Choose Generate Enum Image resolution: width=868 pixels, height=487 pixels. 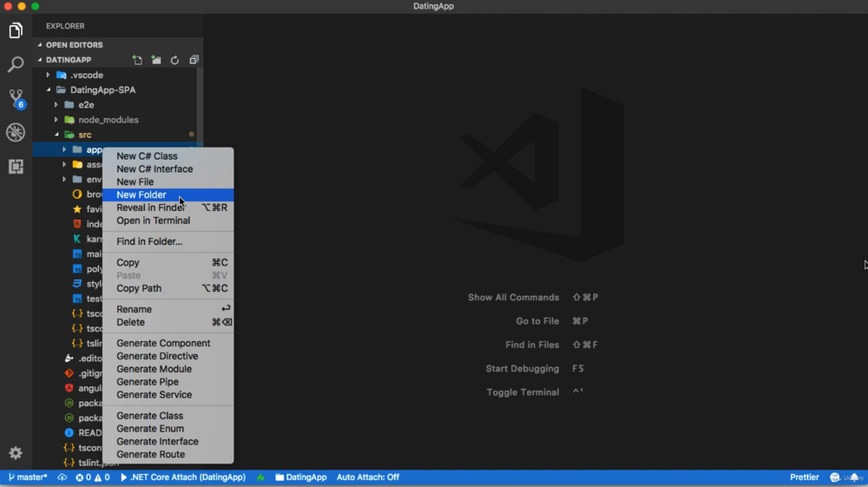[x=168, y=428]
